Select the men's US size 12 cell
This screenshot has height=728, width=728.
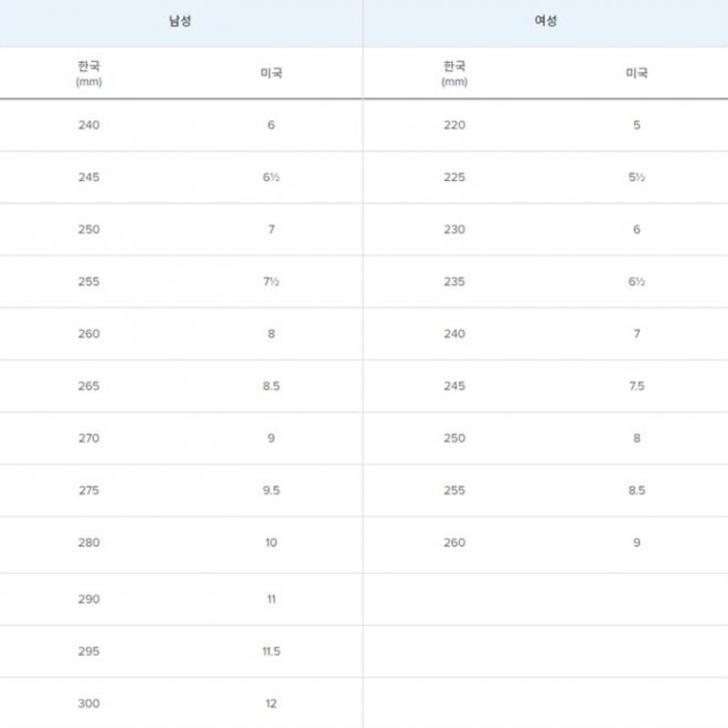(x=271, y=703)
